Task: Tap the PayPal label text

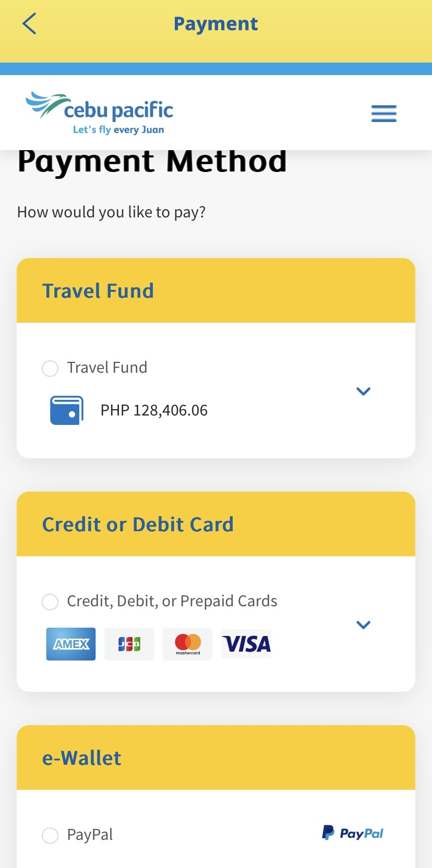Action: point(90,835)
